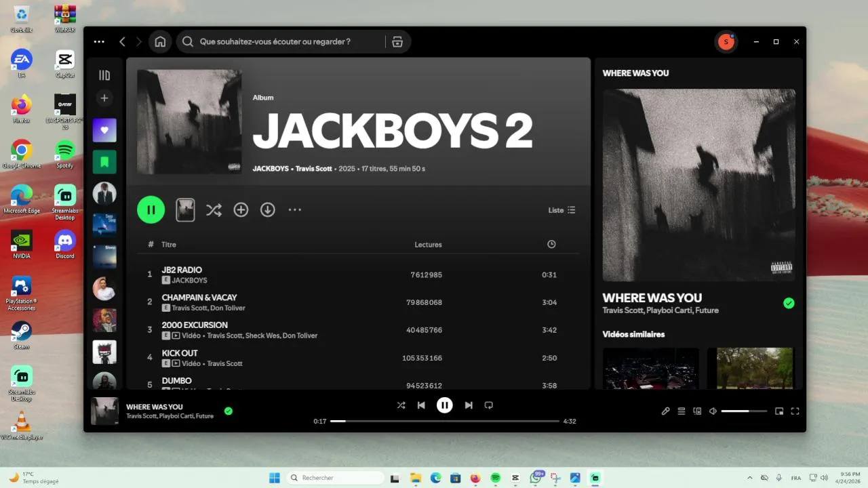Click the search field 'Que souhaitez-vous écouter'

pos(281,41)
